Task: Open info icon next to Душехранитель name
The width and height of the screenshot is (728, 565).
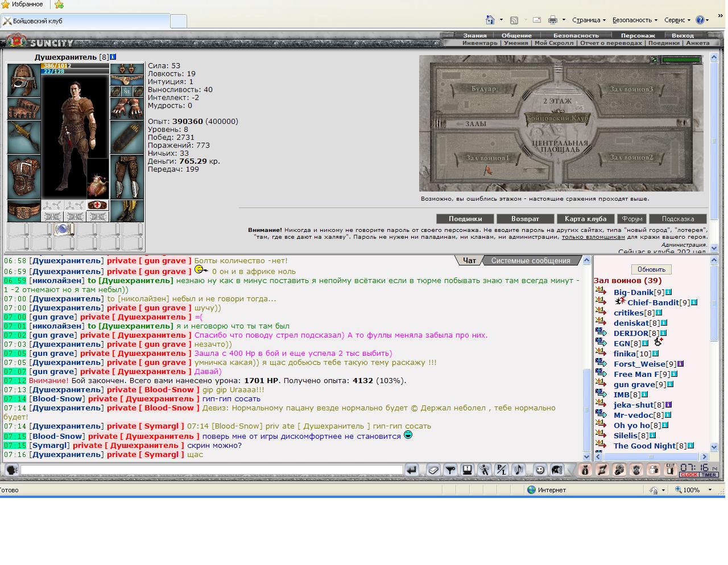Action: 113,57
